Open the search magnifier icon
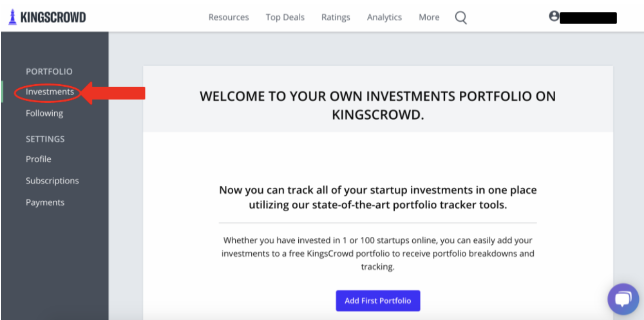Viewport: 644px width, 320px height. pos(461,18)
